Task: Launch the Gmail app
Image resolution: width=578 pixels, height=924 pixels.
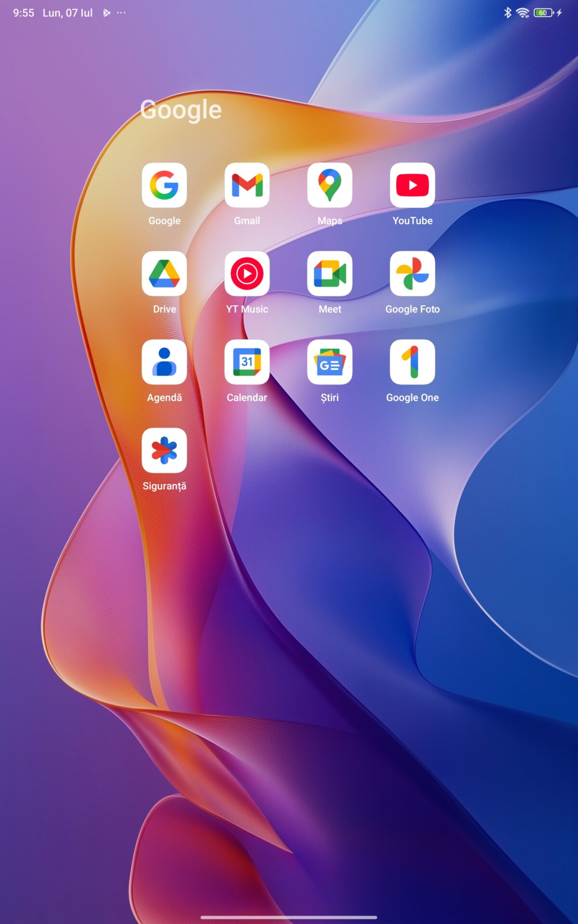Action: (247, 185)
